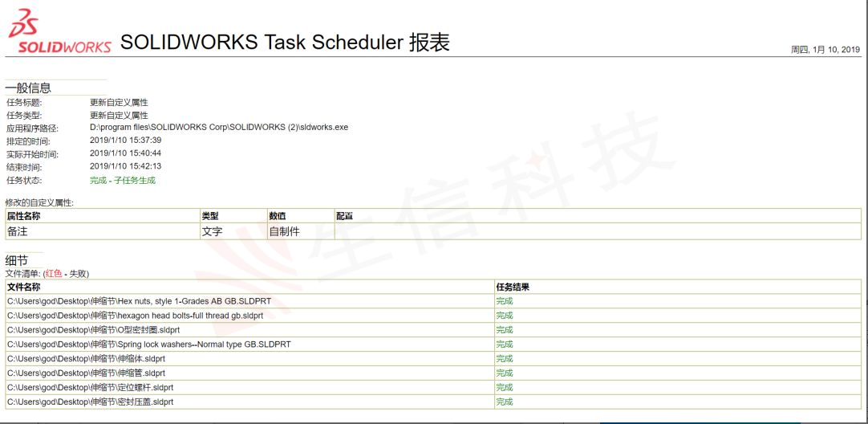Select the '细节' section heading

(17, 260)
